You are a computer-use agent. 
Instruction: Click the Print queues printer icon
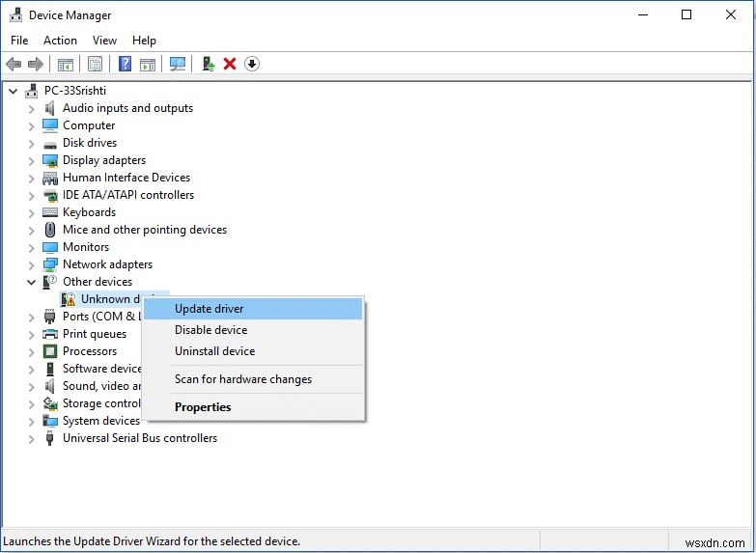(x=50, y=334)
